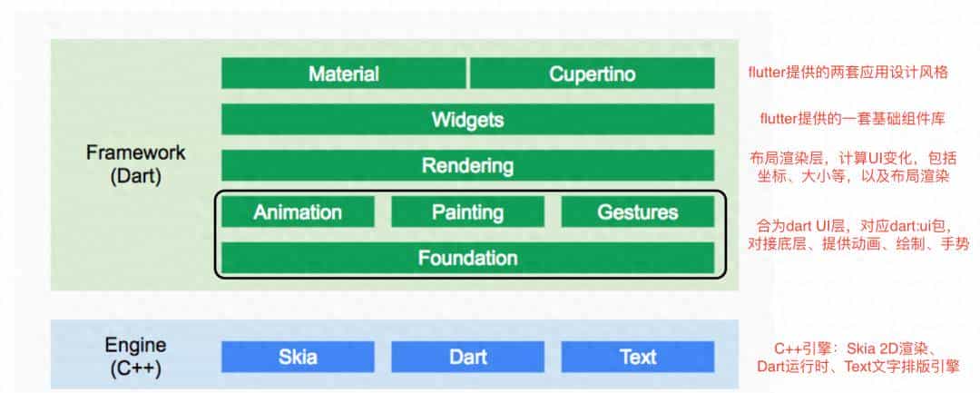Click the blue Skia box
Image resolution: width=980 pixels, height=393 pixels.
pyautogui.click(x=298, y=357)
